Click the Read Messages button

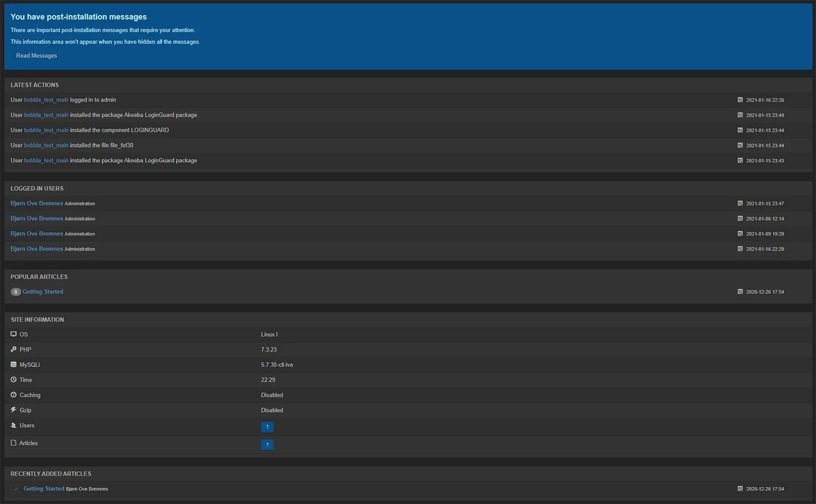coord(36,56)
